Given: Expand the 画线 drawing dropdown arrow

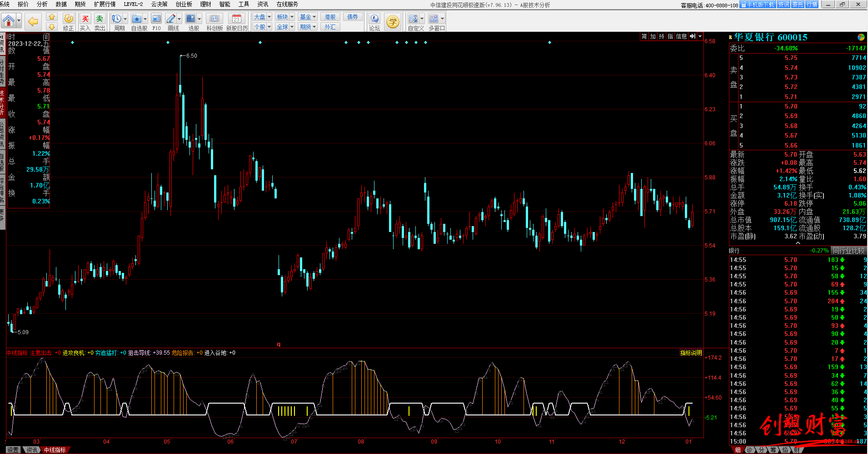Looking at the screenshot, I should [179, 19].
